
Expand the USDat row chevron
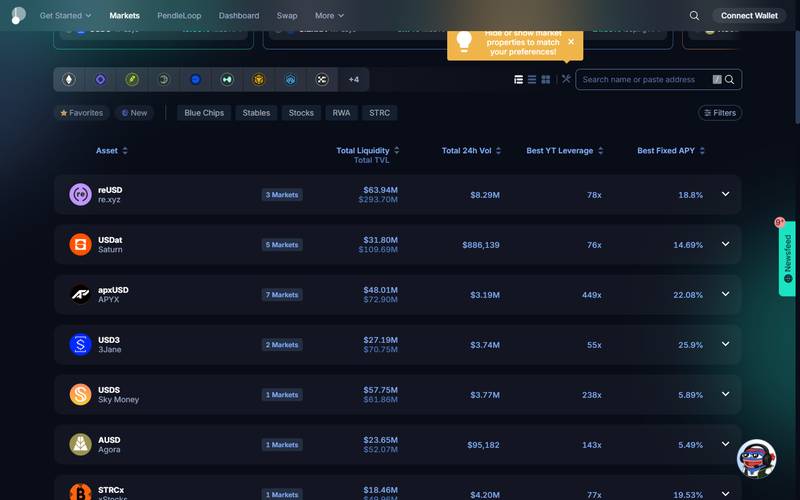point(725,244)
